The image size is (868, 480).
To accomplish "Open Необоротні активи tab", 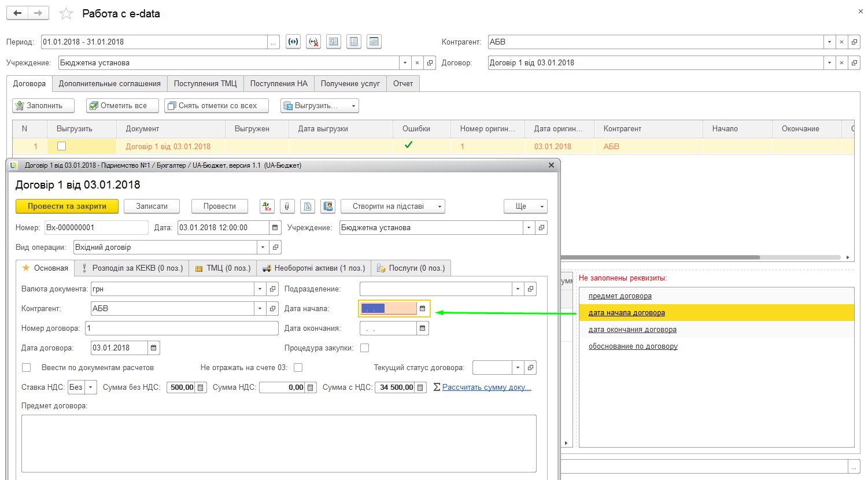I will [314, 268].
